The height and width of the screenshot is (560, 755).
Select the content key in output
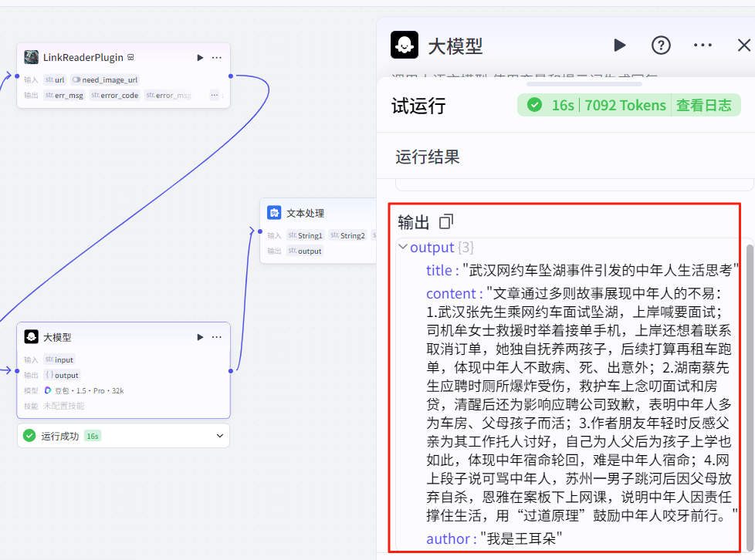451,293
